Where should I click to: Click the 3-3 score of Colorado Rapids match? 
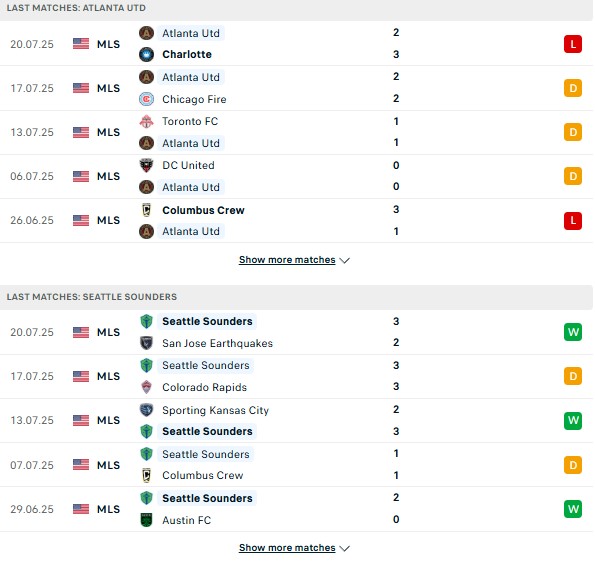(x=396, y=376)
